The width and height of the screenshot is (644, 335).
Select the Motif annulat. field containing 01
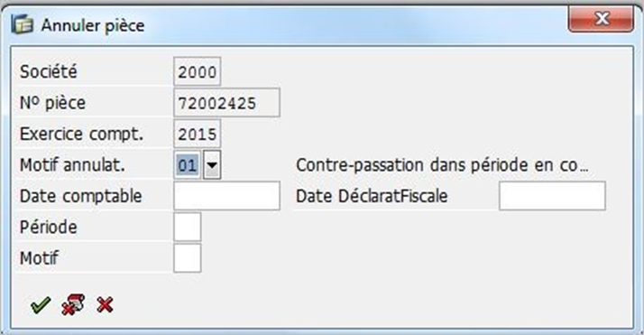point(188,165)
